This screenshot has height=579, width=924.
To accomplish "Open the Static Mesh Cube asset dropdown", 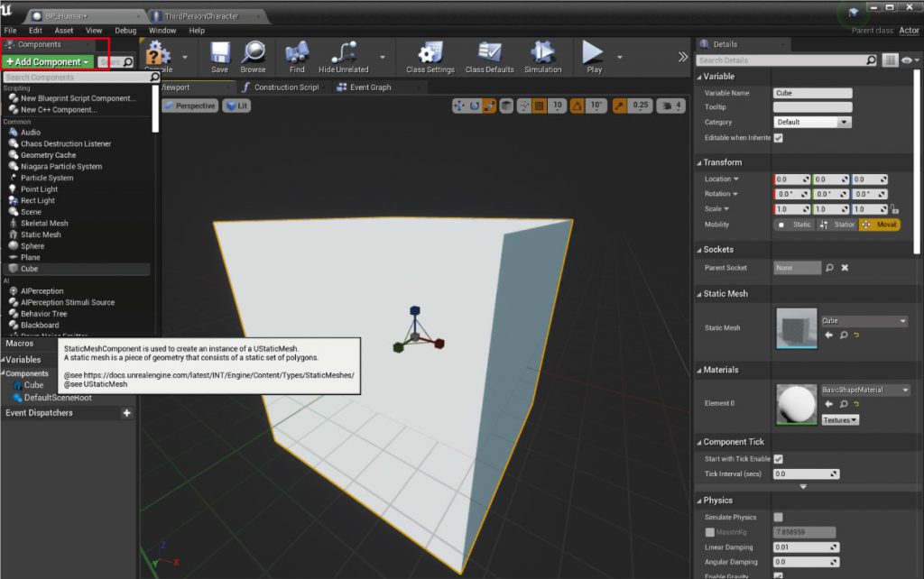I will [864, 321].
